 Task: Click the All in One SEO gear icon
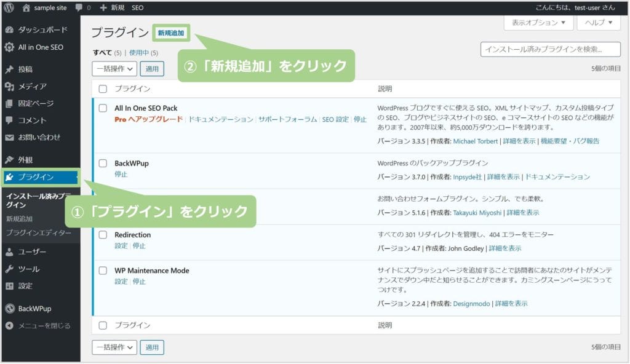click(x=9, y=47)
